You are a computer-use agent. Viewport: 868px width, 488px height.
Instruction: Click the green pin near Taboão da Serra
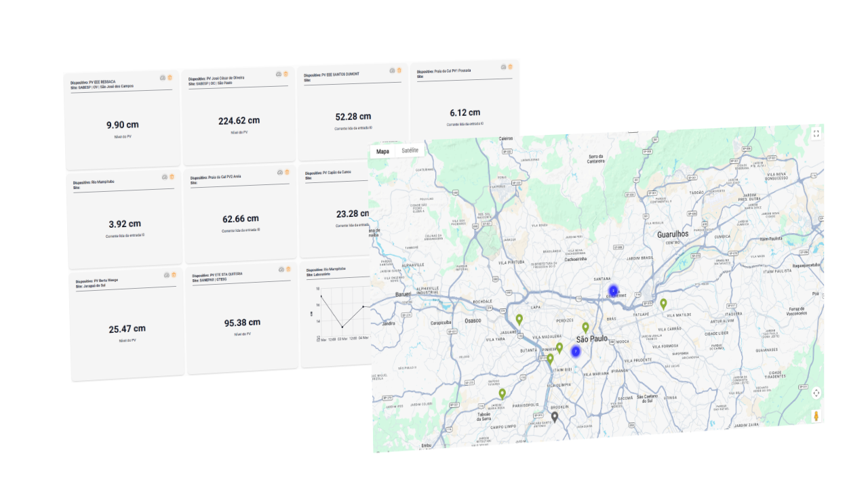502,394
